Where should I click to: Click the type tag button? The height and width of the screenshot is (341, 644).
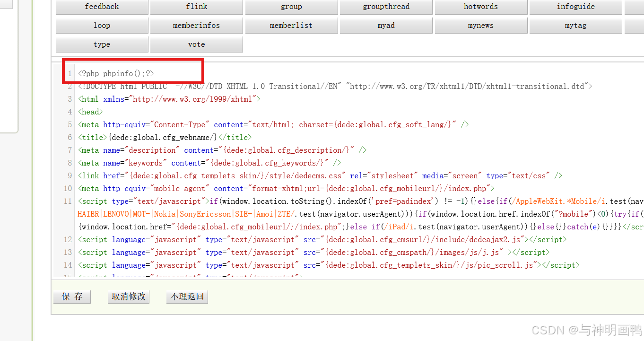[102, 44]
